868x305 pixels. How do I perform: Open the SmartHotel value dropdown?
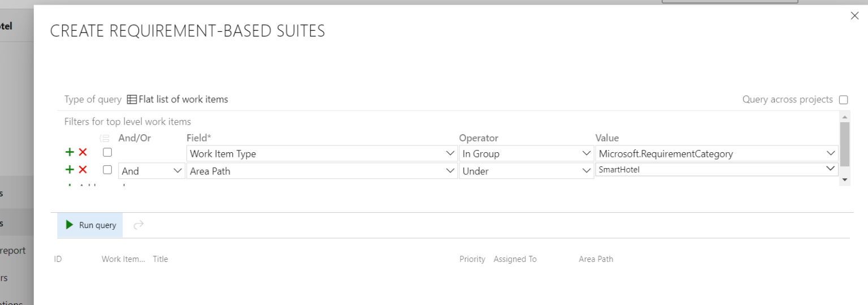(x=717, y=169)
